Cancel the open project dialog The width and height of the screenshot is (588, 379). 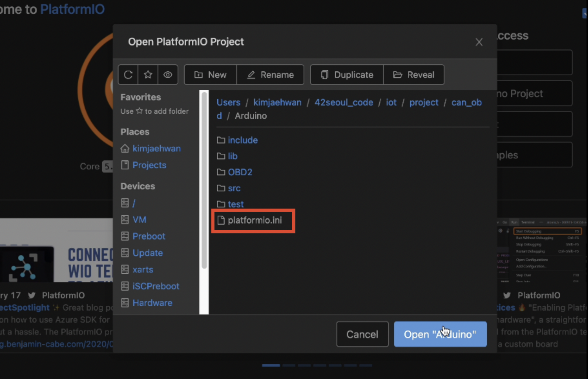(362, 334)
